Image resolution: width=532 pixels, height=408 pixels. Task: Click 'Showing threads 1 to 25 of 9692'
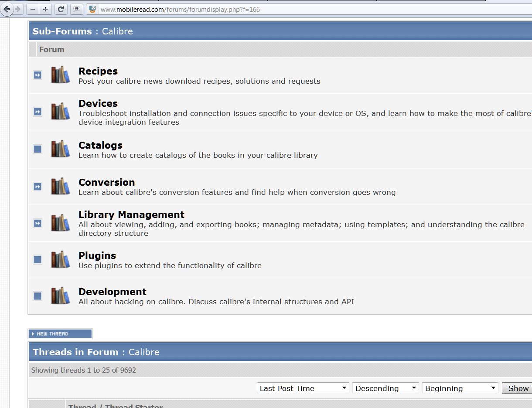point(84,370)
